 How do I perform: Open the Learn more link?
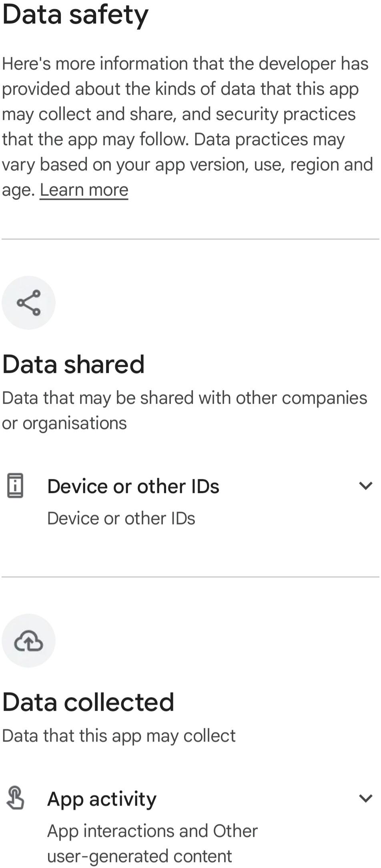tap(84, 190)
